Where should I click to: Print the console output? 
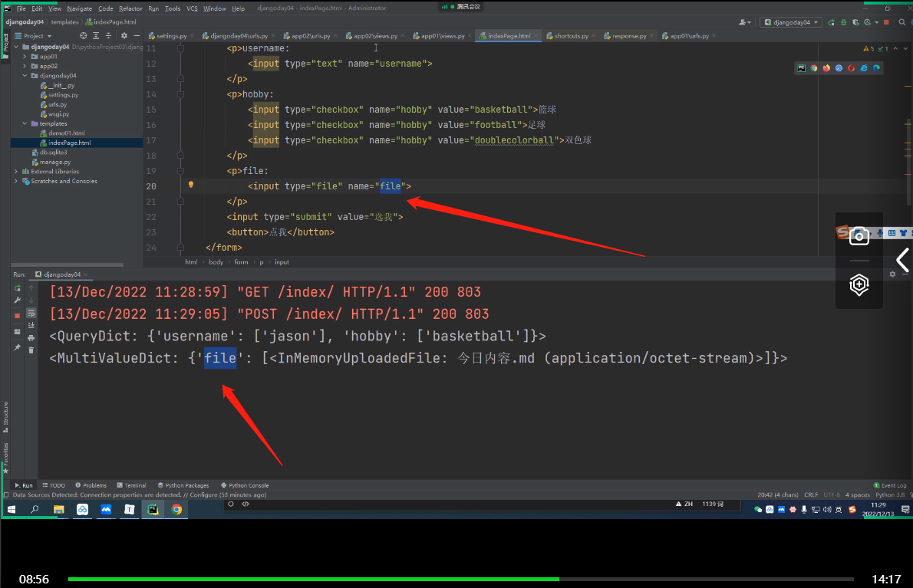(x=31, y=338)
